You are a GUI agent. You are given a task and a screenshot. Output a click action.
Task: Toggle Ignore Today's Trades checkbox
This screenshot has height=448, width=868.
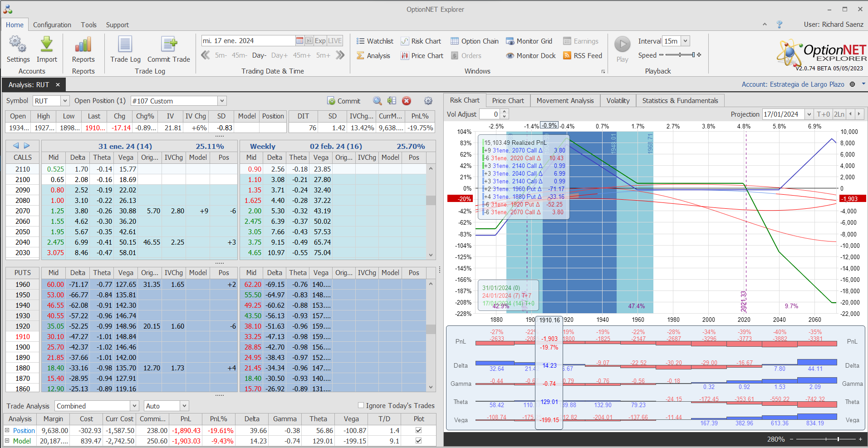361,405
